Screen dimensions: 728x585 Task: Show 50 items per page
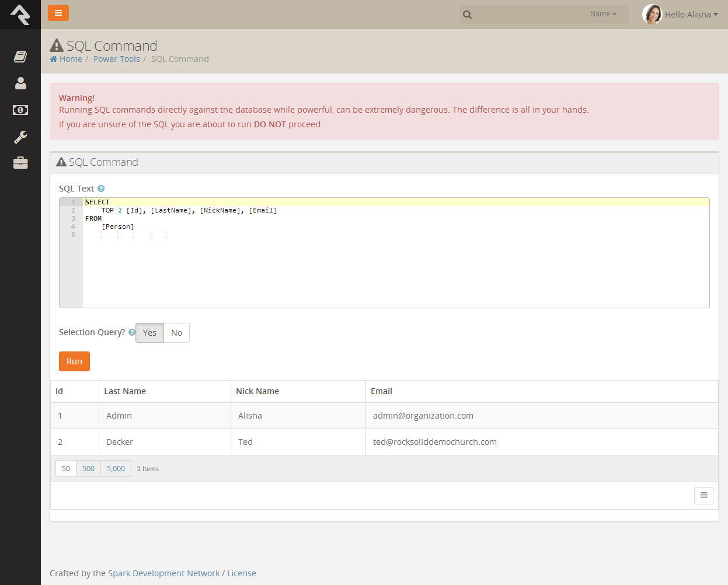[66, 468]
